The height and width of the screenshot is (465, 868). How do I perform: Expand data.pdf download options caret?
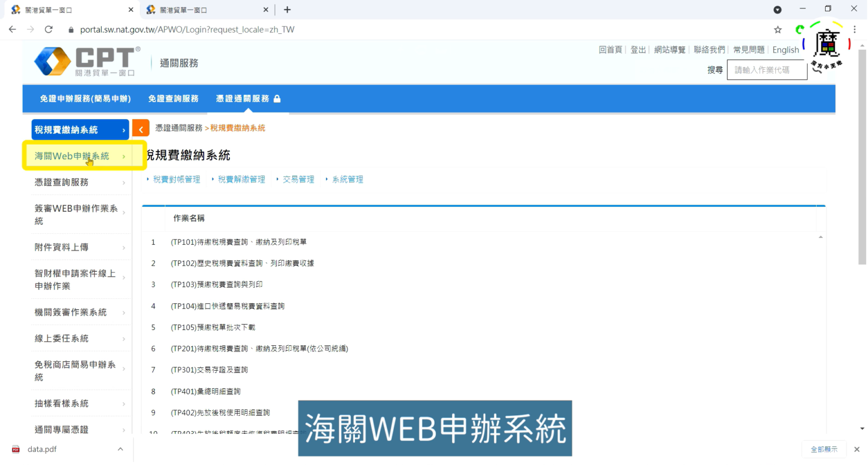120,449
